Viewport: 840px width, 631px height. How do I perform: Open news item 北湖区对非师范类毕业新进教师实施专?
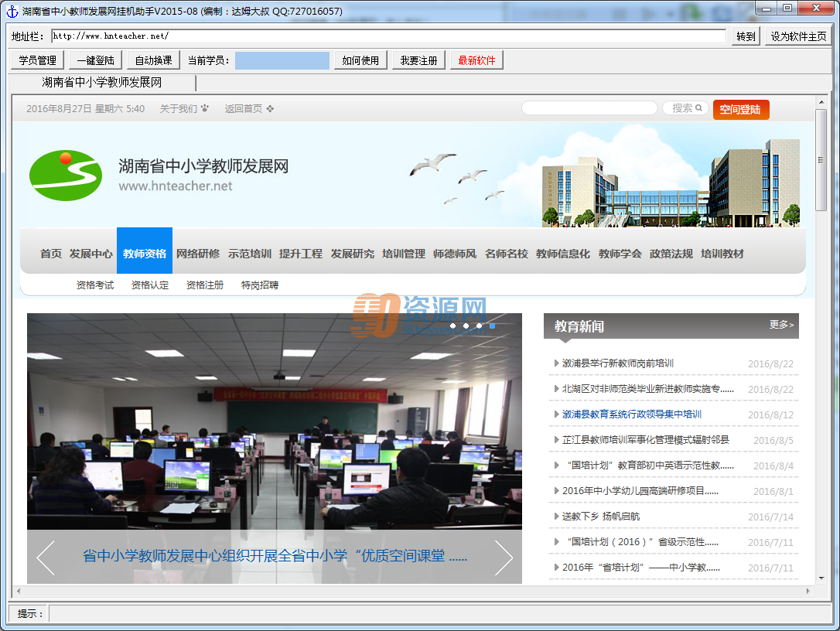pyautogui.click(x=647, y=389)
